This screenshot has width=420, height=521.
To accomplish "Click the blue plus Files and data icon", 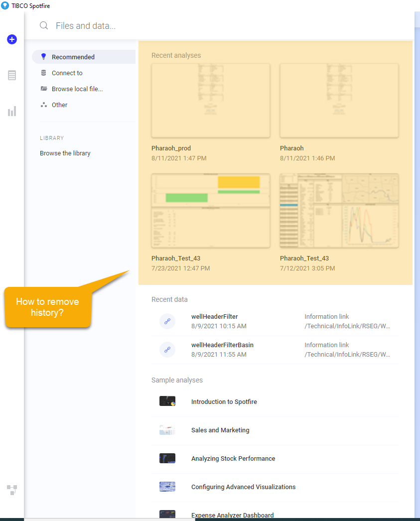I will (x=12, y=39).
